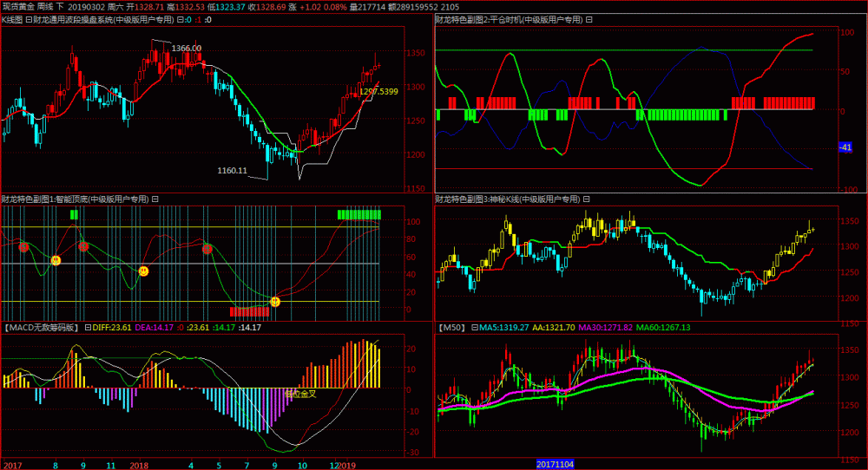Click the MA60:1267.13 value
868x470 pixels.
(x=663, y=327)
